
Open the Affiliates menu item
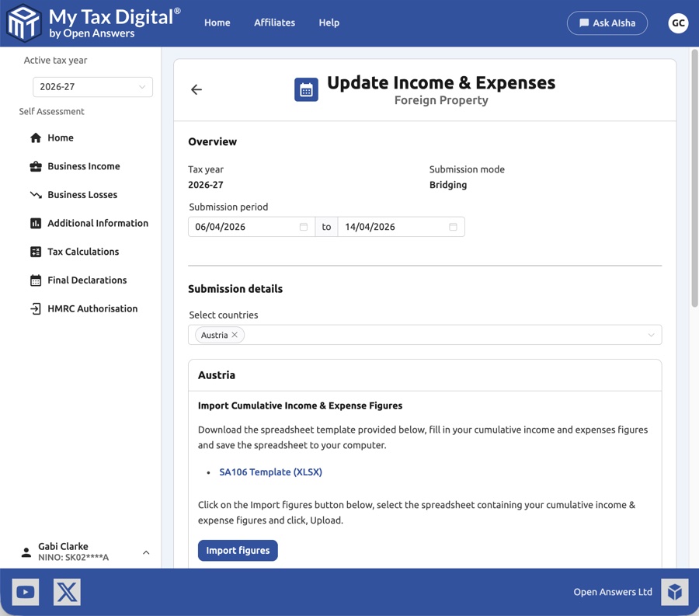pyautogui.click(x=274, y=23)
